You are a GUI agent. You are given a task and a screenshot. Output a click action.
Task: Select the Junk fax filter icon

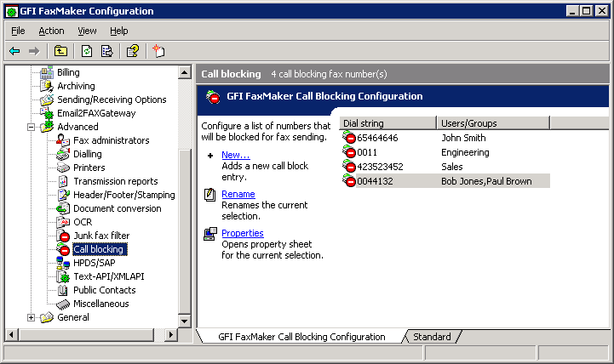coord(63,236)
